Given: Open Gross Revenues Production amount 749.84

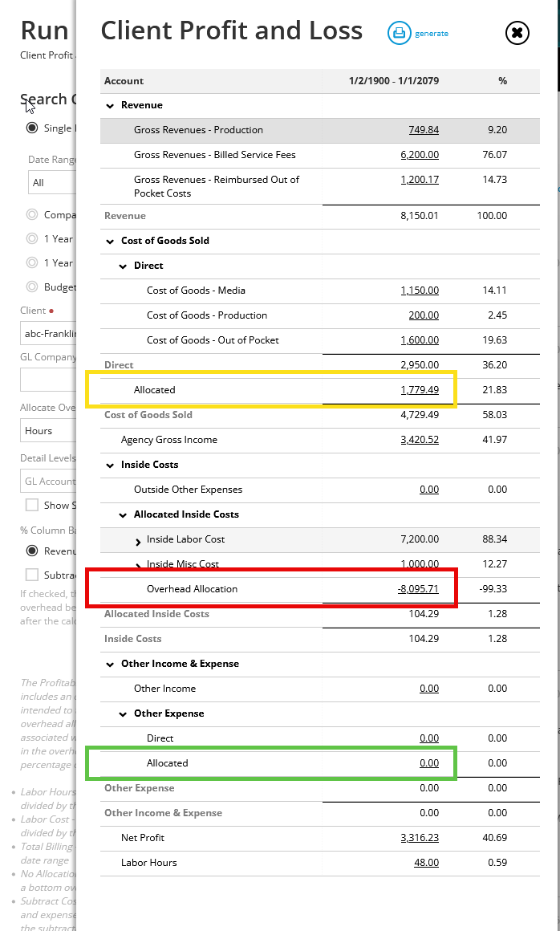Looking at the screenshot, I should pyautogui.click(x=424, y=129).
